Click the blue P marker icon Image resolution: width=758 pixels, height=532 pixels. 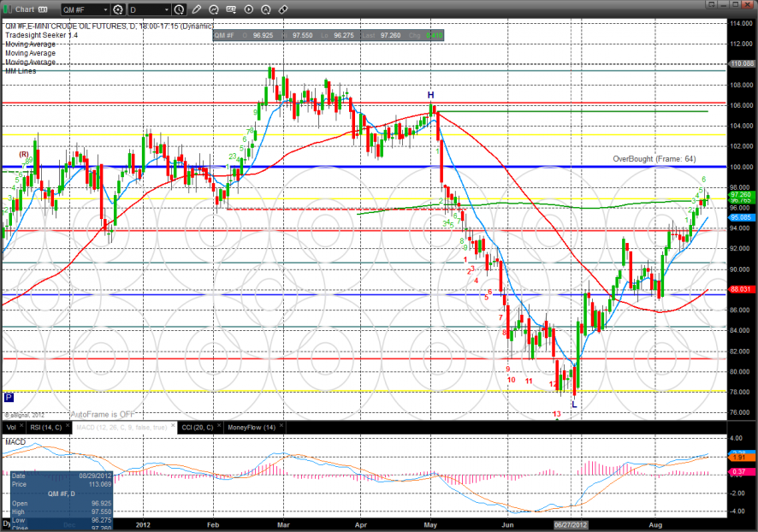tap(9, 397)
